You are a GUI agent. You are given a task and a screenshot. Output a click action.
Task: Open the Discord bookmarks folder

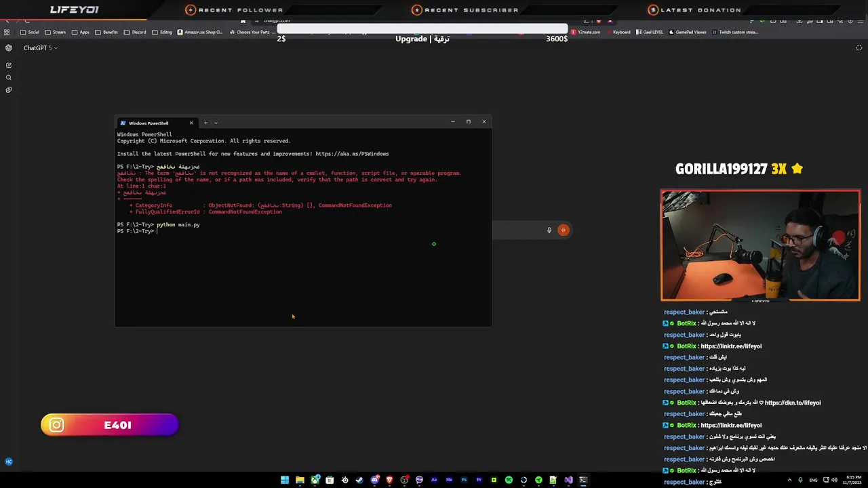(x=135, y=32)
